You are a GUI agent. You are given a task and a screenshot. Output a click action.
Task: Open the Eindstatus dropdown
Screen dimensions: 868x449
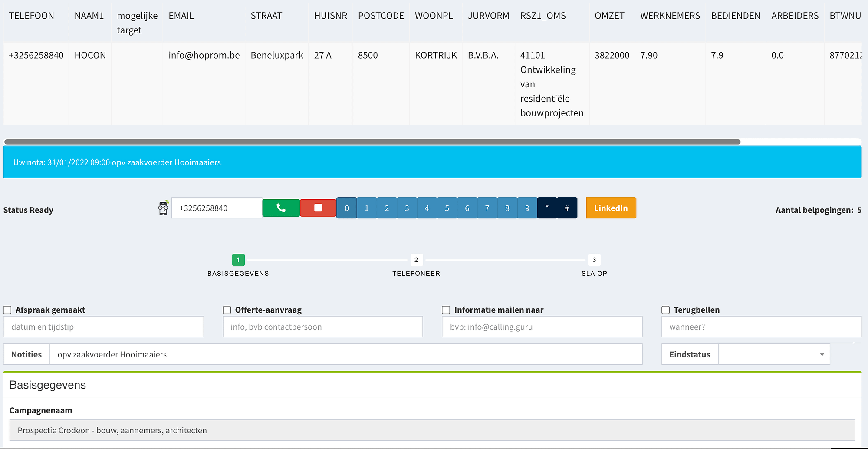coord(774,354)
